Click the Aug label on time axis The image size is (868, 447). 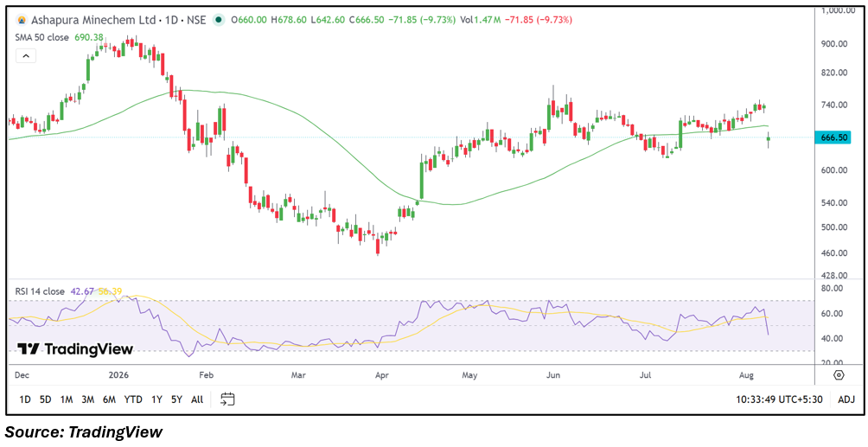pos(746,375)
